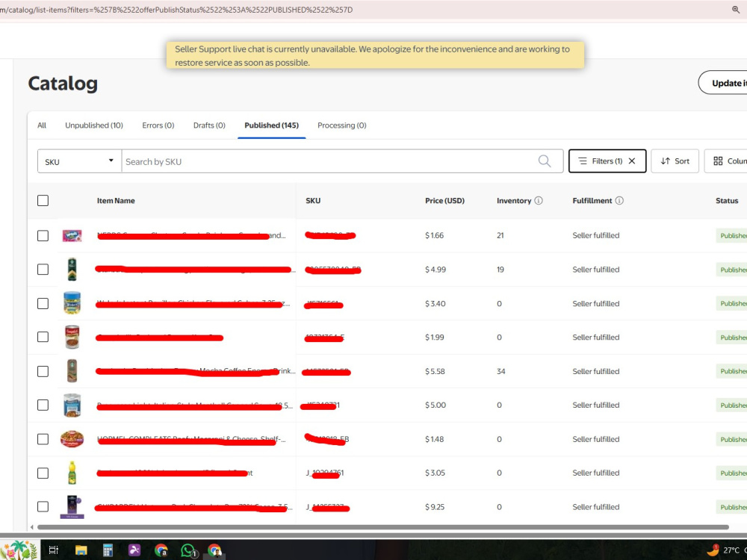Viewport: 747px width, 560px height.
Task: Check the row priced $5.58
Action: pyautogui.click(x=43, y=371)
